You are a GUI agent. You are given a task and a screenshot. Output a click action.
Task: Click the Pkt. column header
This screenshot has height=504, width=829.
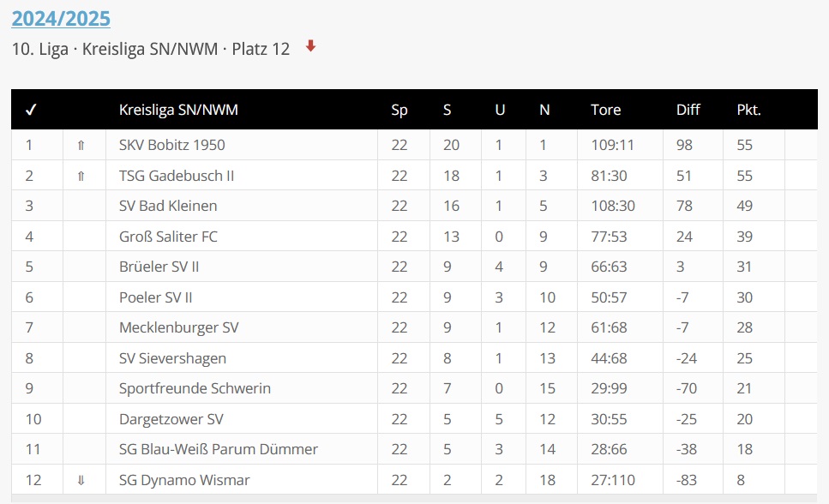[748, 110]
